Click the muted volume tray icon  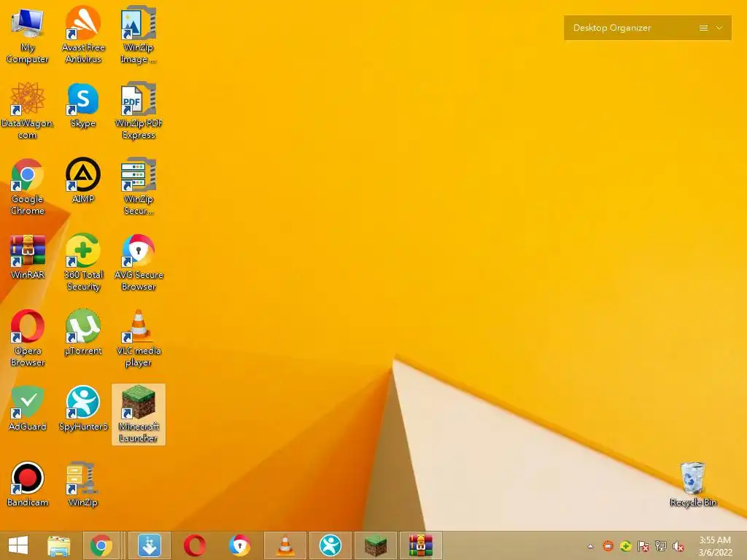point(678,546)
